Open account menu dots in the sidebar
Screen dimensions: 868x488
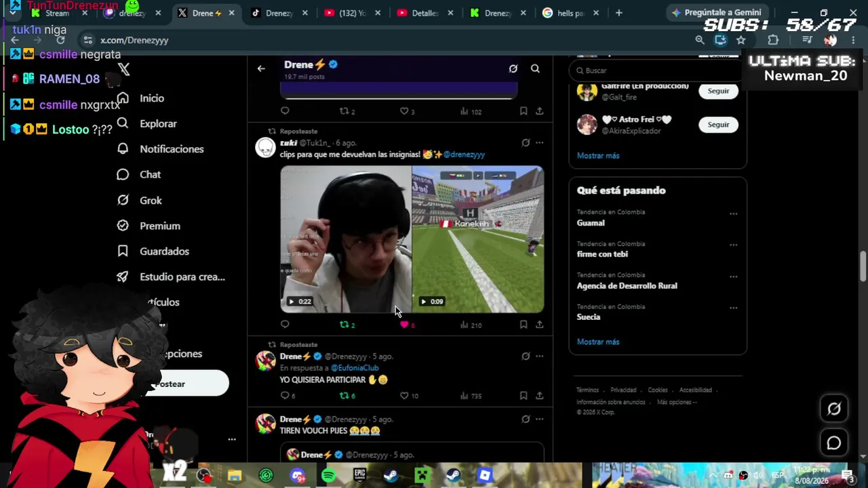[232, 439]
